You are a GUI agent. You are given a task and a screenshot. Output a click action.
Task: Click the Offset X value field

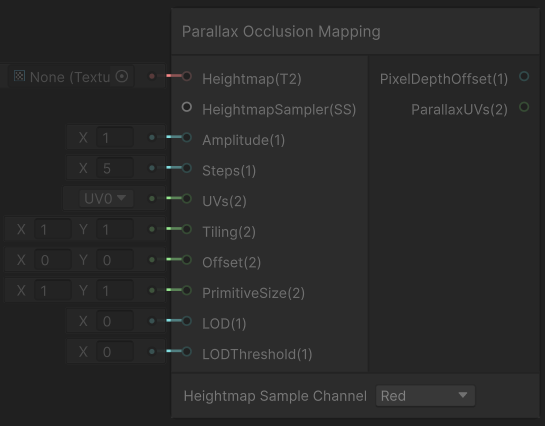(x=53, y=260)
